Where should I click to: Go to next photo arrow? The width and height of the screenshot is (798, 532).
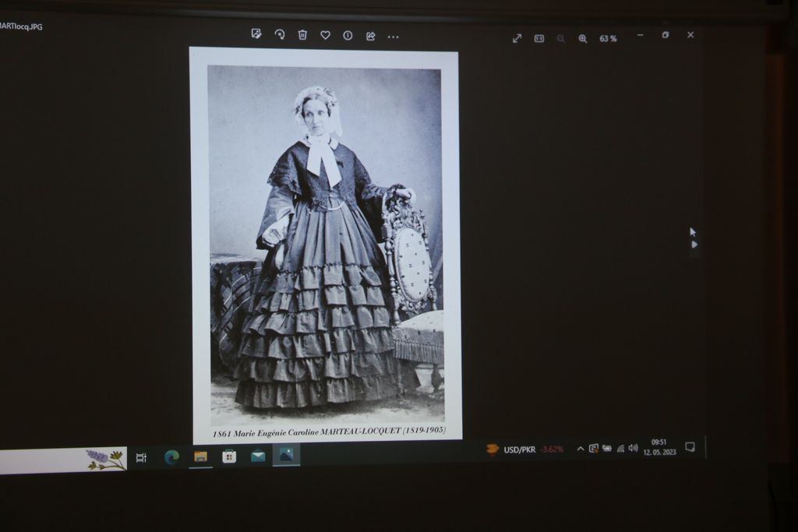click(x=694, y=245)
